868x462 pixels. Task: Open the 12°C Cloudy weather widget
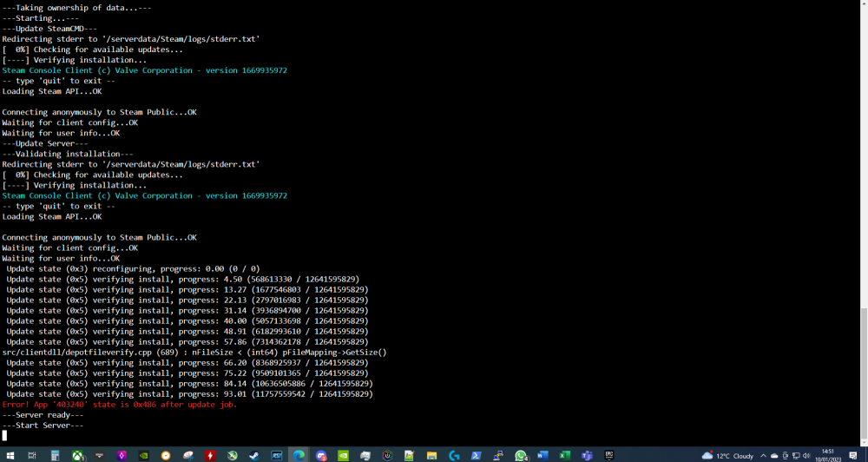[x=727, y=456]
